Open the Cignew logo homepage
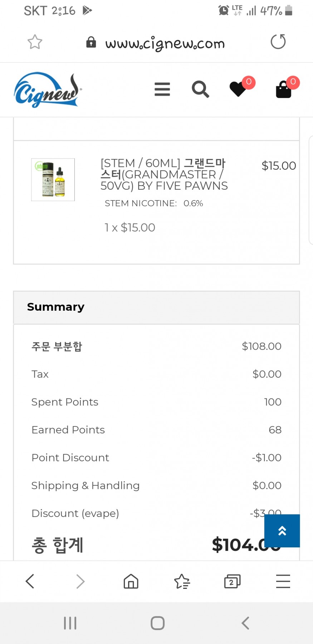The image size is (313, 644). pos(47,90)
